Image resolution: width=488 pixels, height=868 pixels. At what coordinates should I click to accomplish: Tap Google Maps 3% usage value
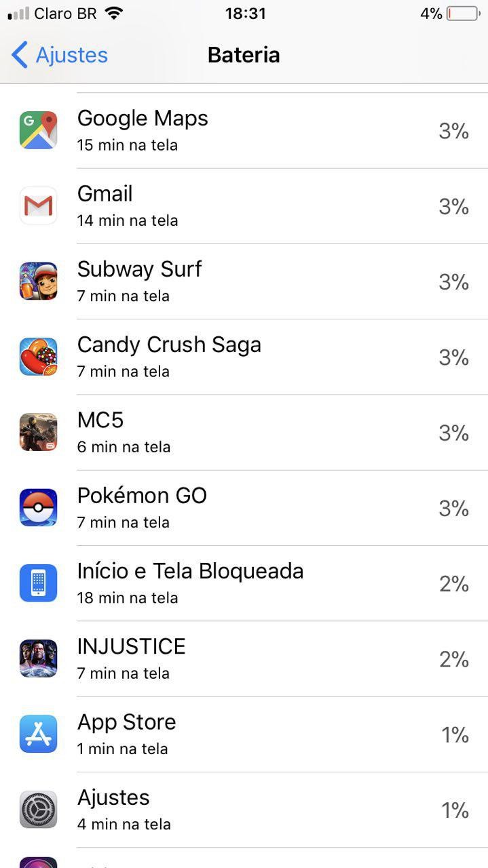click(x=453, y=131)
